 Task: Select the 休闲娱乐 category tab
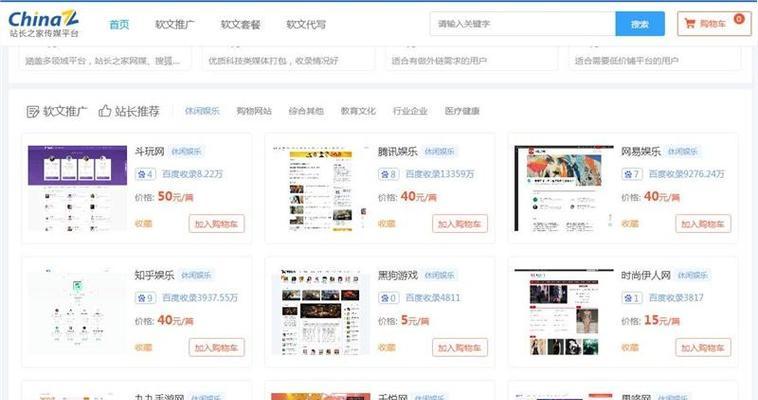202,111
